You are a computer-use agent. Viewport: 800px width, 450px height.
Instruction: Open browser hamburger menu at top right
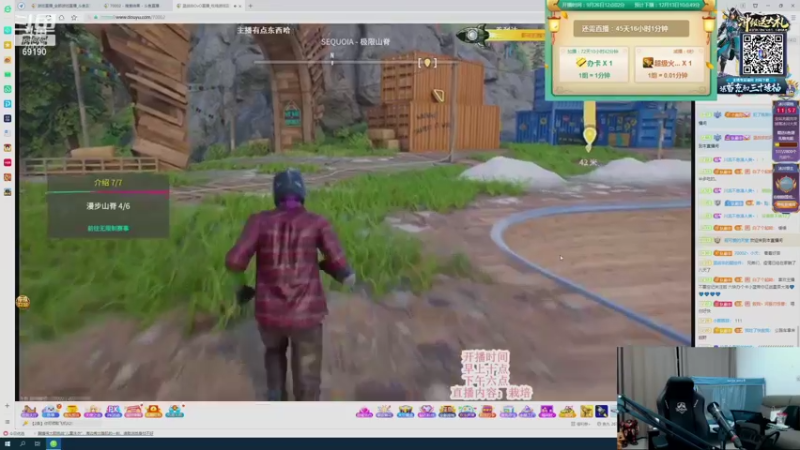(793, 17)
